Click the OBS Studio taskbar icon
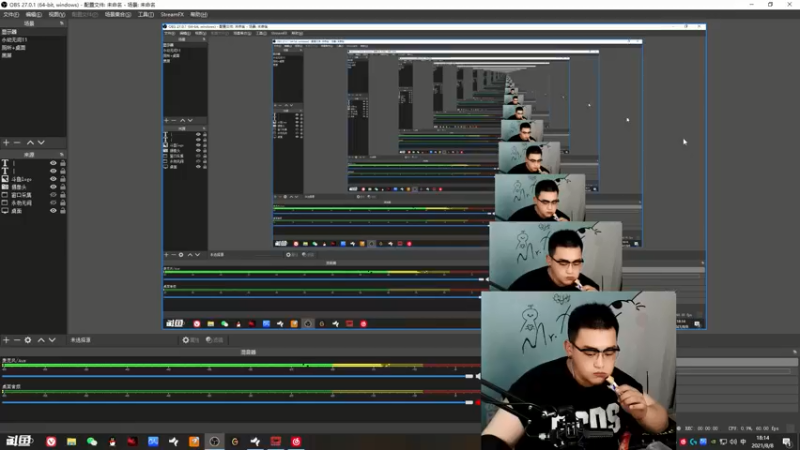The width and height of the screenshot is (800, 450). [214, 441]
